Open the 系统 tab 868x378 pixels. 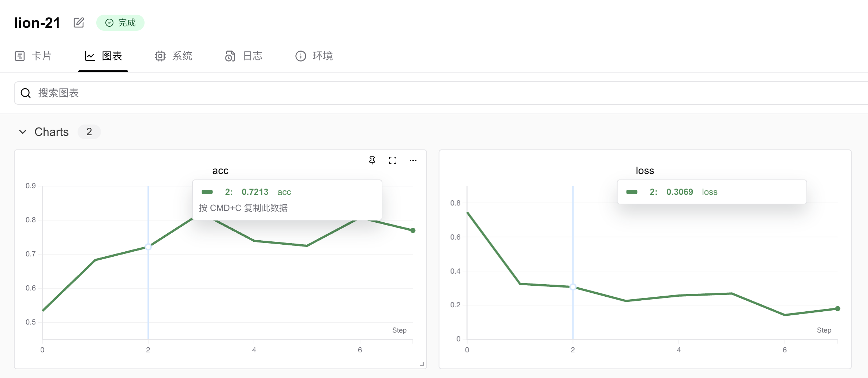174,56
